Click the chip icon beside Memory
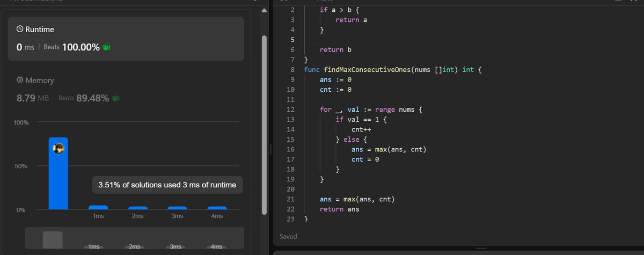Viewport: 644px width, 255px height. coord(20,80)
